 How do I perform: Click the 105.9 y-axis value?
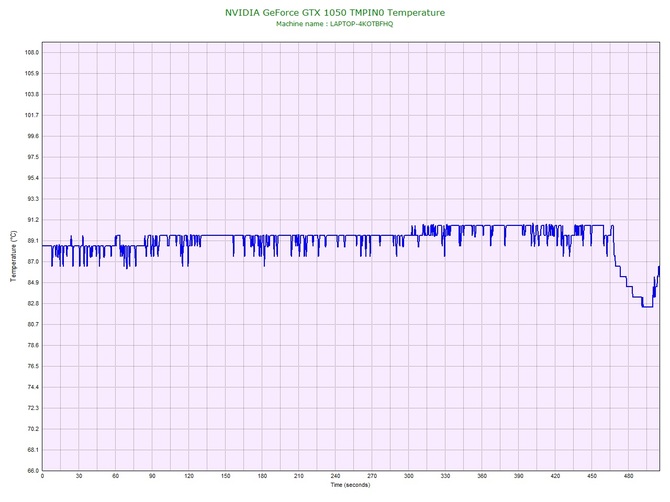[32, 73]
